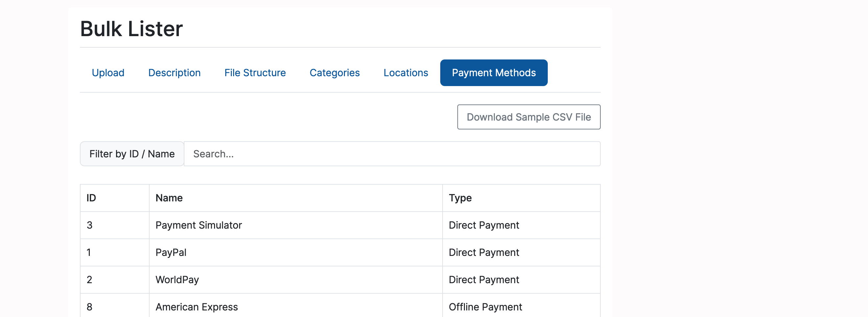This screenshot has width=868, height=317.
Task: Click ID 3 in the table
Action: (x=90, y=225)
